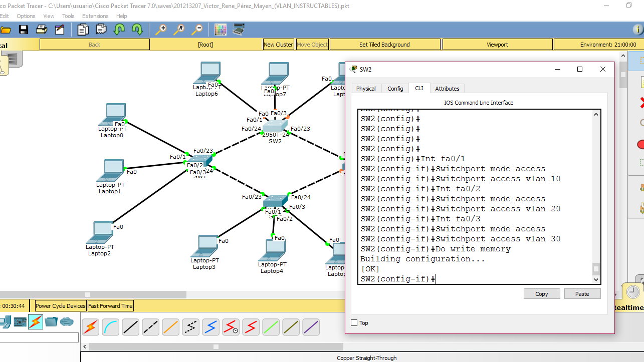This screenshot has height=362, width=644.
Task: Select the Connections lightning category icon
Action: 36,321
